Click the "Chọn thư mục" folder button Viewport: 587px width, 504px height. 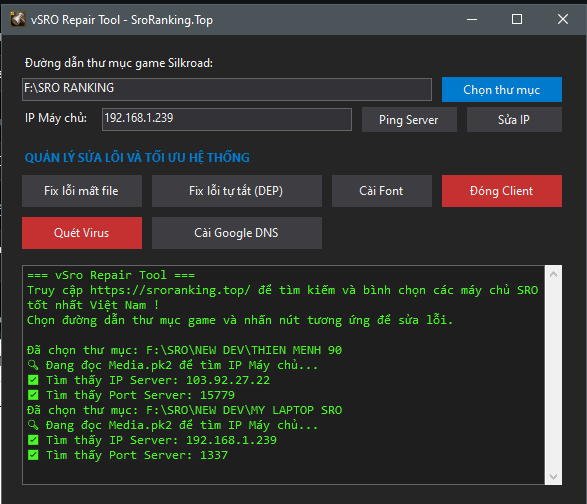[x=502, y=89]
